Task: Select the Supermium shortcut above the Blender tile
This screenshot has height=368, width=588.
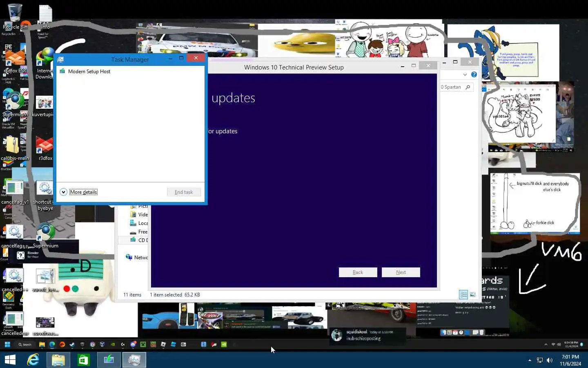Action: [x=45, y=236]
